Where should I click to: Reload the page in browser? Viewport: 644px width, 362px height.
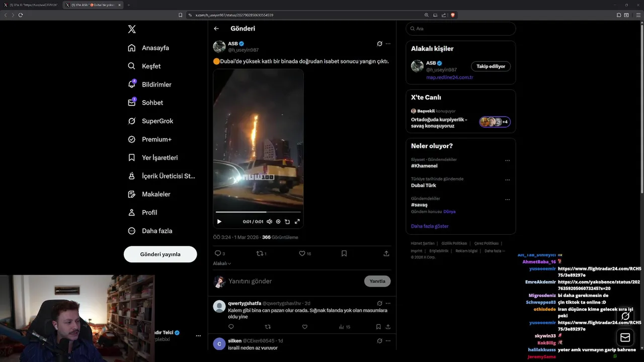21,15
